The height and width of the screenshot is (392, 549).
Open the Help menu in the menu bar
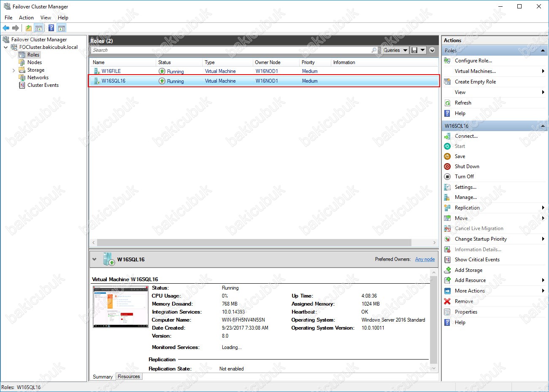(63, 18)
